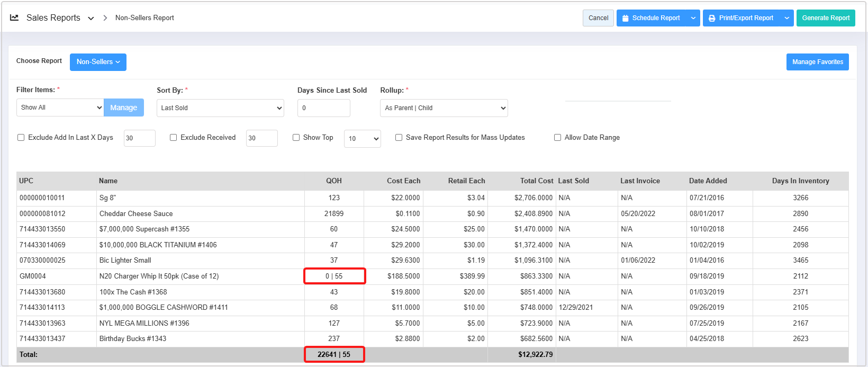Open the Rollup As Parent | Child dropdown
Screen dimensions: 868x367
[x=444, y=108]
